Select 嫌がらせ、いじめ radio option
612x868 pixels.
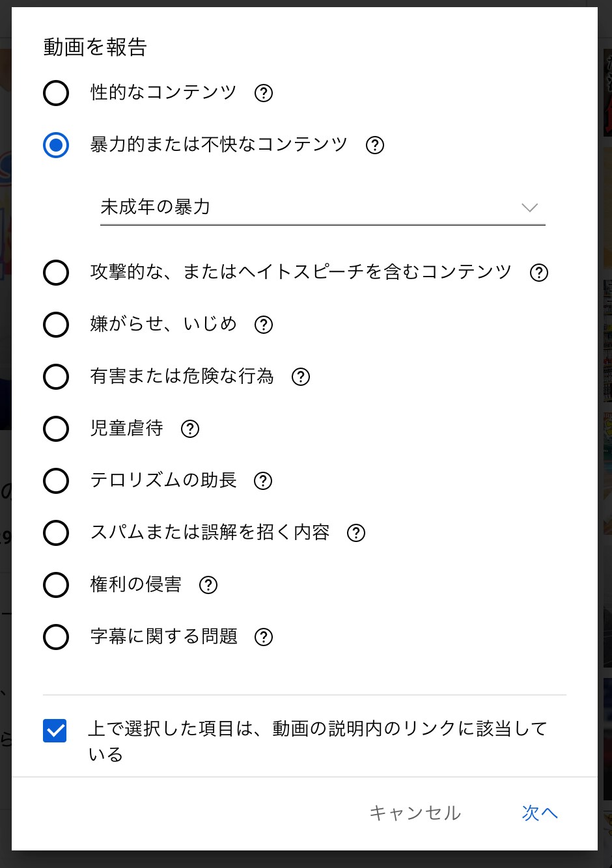pyautogui.click(x=56, y=325)
